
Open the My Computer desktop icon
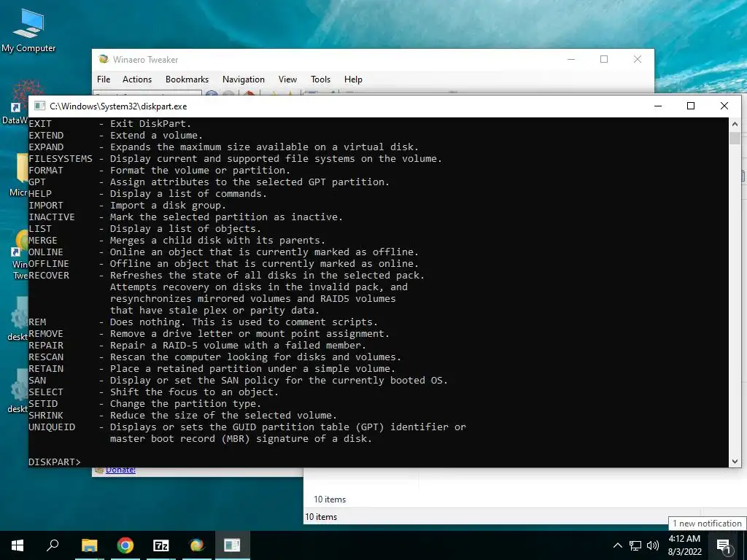click(28, 31)
